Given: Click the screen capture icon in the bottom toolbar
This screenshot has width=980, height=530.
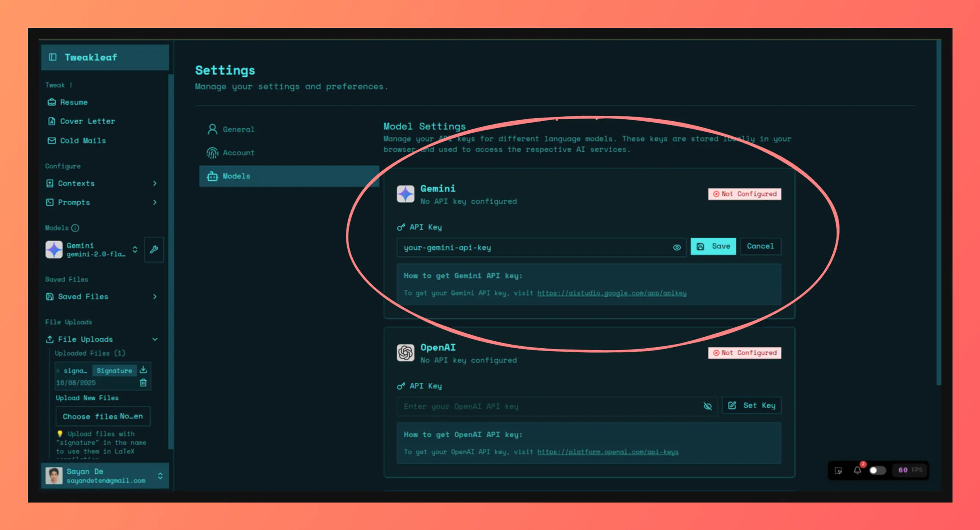Looking at the screenshot, I should click(838, 470).
